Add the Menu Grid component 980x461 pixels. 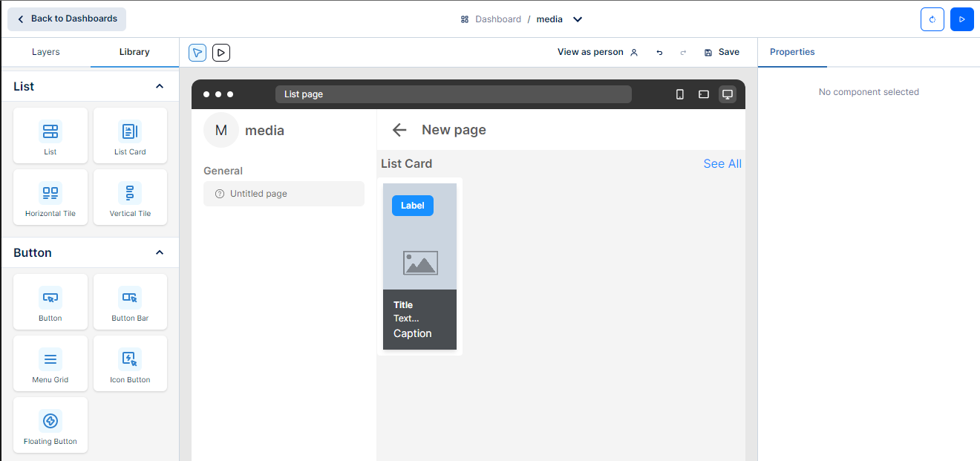point(50,364)
